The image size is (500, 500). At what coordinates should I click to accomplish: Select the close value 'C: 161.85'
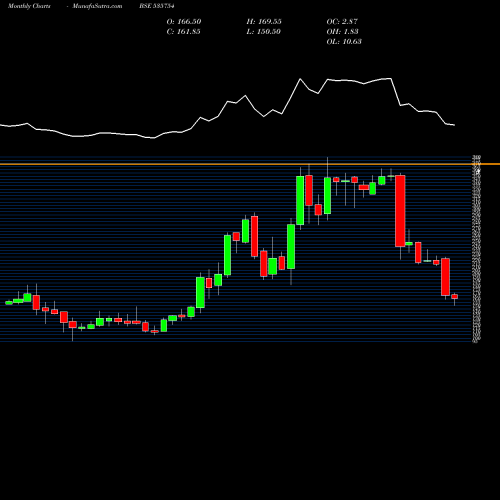tap(184, 32)
